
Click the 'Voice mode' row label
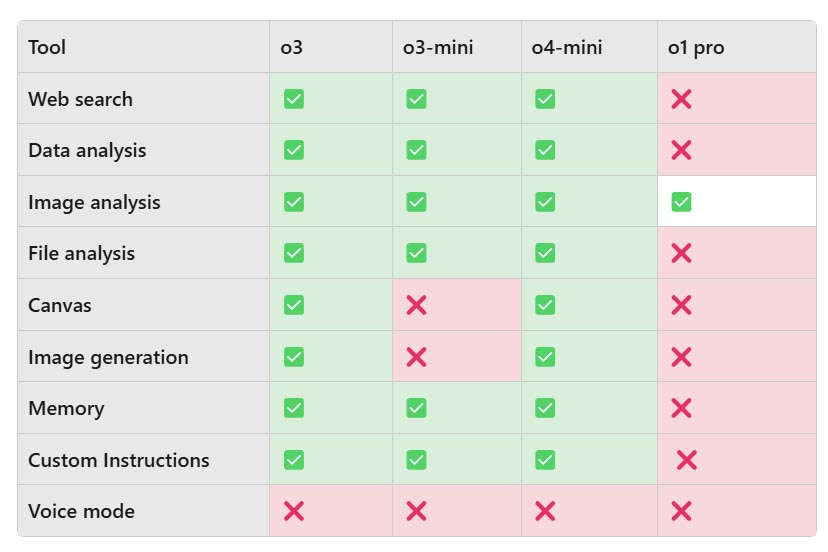pos(81,511)
